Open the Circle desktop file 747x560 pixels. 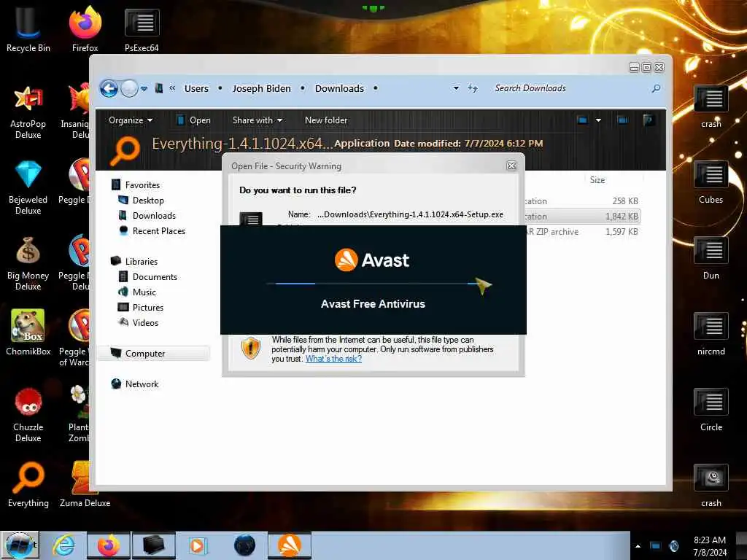[x=711, y=409]
